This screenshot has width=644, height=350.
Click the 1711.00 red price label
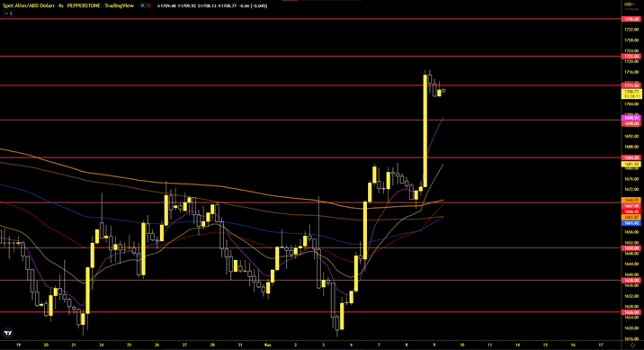pyautogui.click(x=631, y=85)
